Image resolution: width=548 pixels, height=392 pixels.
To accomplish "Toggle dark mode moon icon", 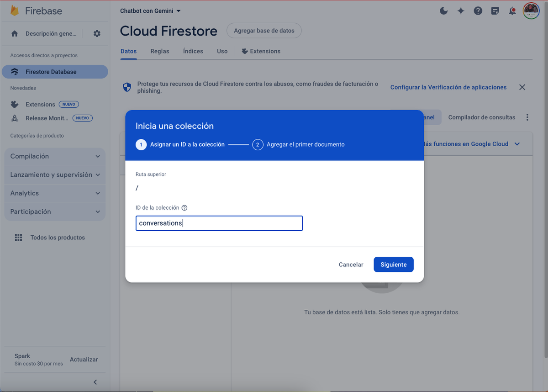I will 443,11.
